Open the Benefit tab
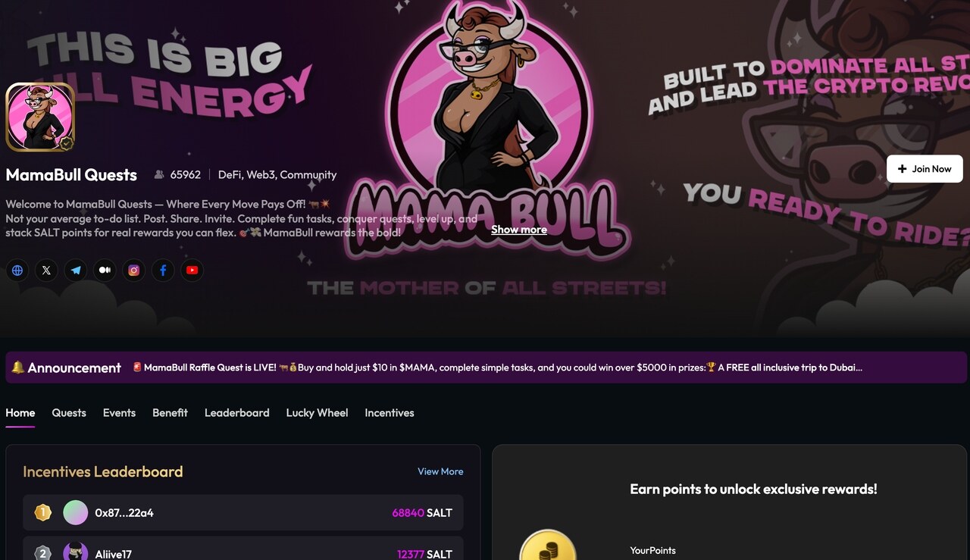Image resolution: width=970 pixels, height=560 pixels. click(170, 413)
